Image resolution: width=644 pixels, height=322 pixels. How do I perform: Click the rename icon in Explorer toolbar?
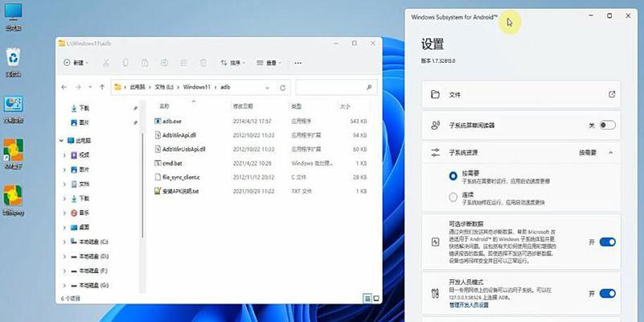point(164,63)
